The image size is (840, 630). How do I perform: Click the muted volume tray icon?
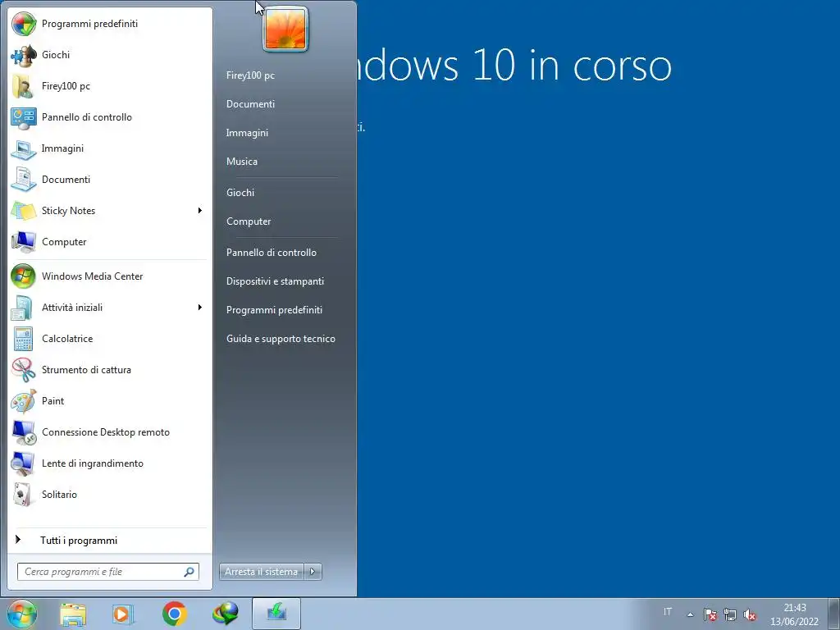pyautogui.click(x=750, y=614)
